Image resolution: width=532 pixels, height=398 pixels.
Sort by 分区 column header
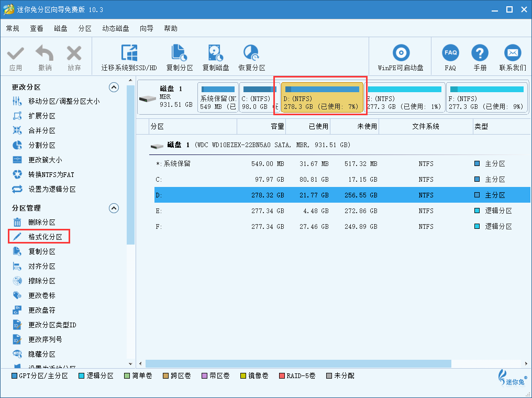point(193,127)
